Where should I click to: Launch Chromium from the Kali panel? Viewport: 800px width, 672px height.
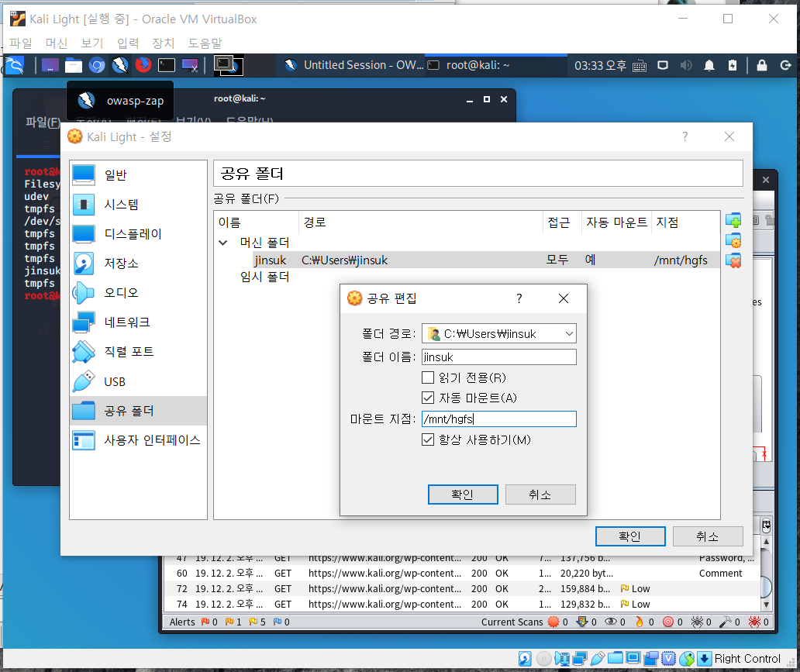click(96, 65)
